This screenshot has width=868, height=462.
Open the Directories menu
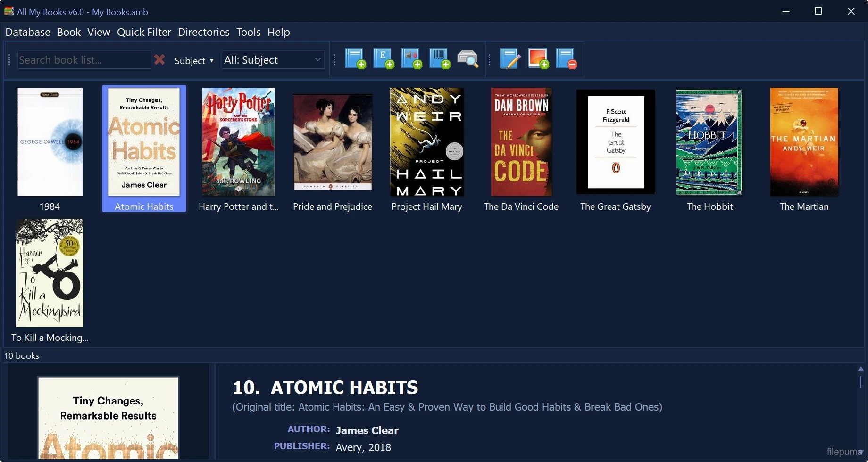[204, 32]
